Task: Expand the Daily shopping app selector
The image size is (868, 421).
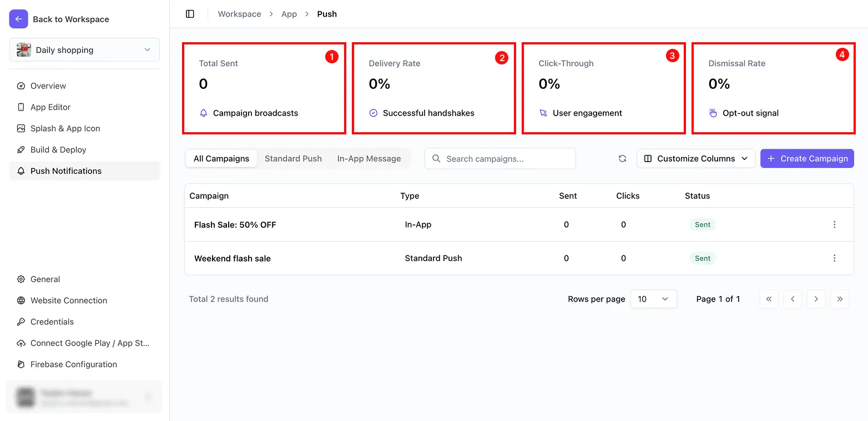Action: pyautogui.click(x=84, y=50)
